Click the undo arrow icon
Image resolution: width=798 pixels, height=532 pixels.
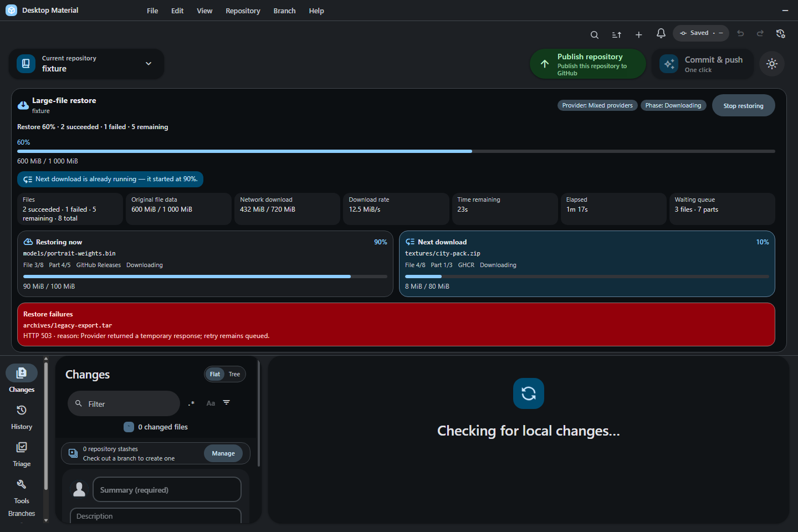(740, 33)
